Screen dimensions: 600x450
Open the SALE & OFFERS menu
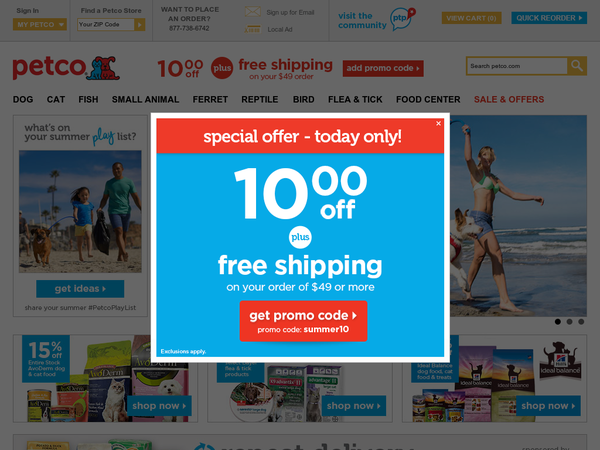[509, 99]
